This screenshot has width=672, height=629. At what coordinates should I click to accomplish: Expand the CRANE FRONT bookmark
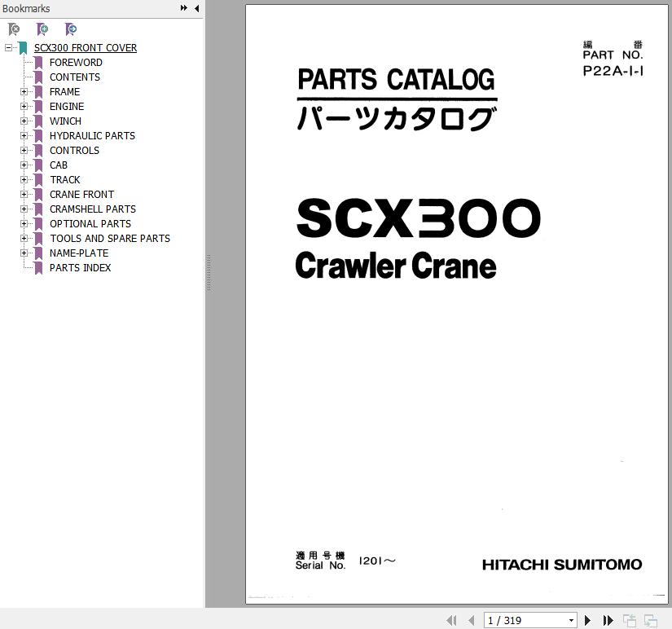coord(24,194)
